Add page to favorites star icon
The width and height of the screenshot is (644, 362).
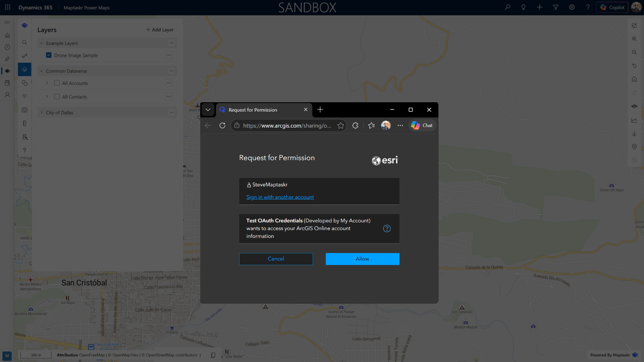tap(341, 125)
